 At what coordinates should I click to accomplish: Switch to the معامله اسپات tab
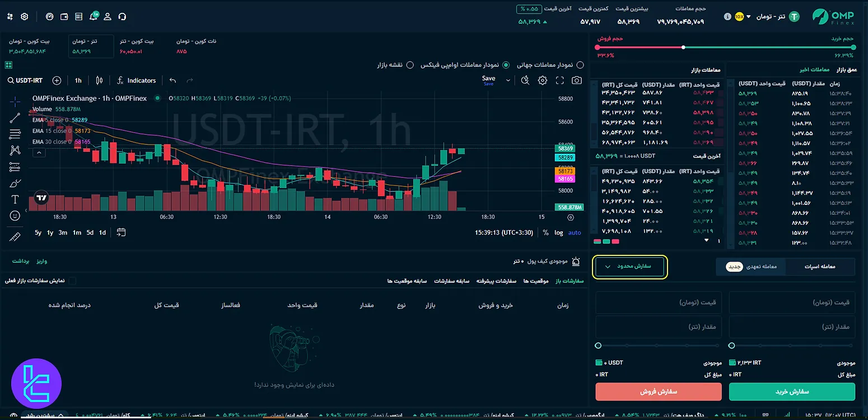820,267
